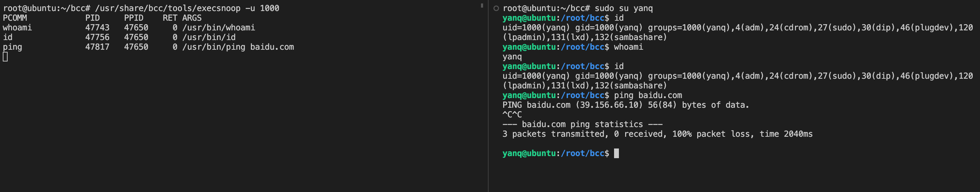
Task: Click the scrollbar marker atop the left terminal
Action: coord(482,5)
